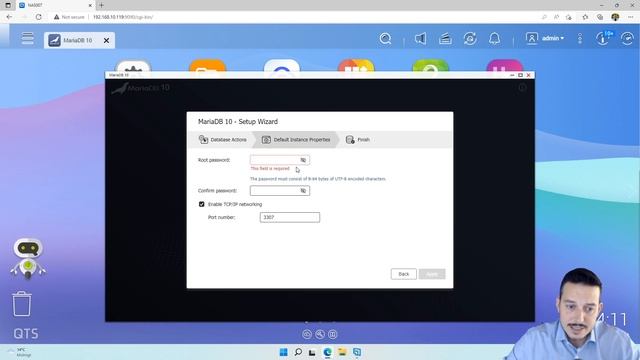The width and height of the screenshot is (640, 360).
Task: Open Microsoft Edge in the taskbar
Action: [327, 352]
